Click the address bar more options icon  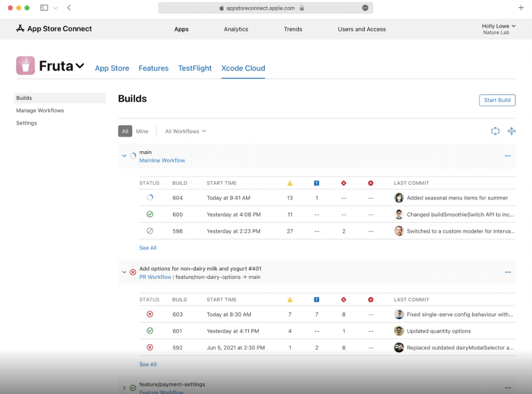coord(365,8)
